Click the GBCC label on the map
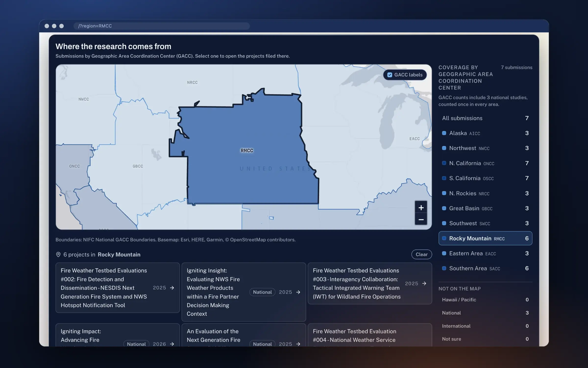The width and height of the screenshot is (588, 368). (x=138, y=166)
